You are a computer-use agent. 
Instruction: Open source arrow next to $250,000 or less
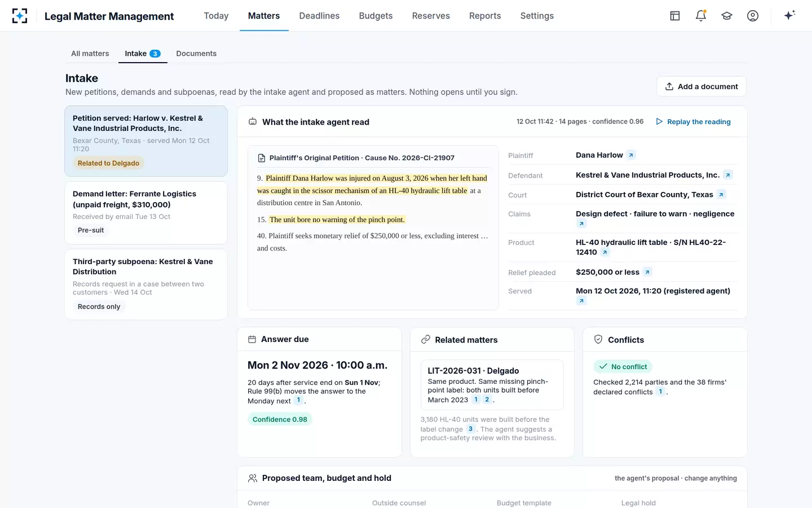click(647, 272)
